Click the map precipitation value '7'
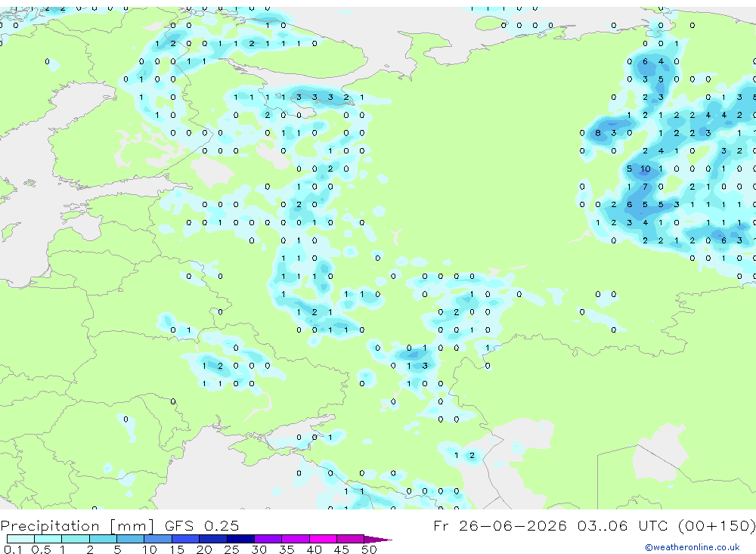The width and height of the screenshot is (756, 554). (645, 187)
